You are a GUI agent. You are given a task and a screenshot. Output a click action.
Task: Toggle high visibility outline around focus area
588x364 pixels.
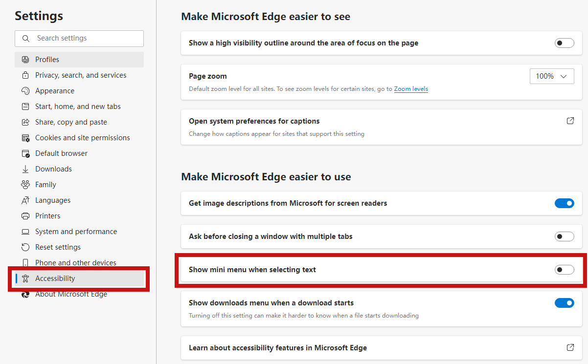click(x=564, y=43)
